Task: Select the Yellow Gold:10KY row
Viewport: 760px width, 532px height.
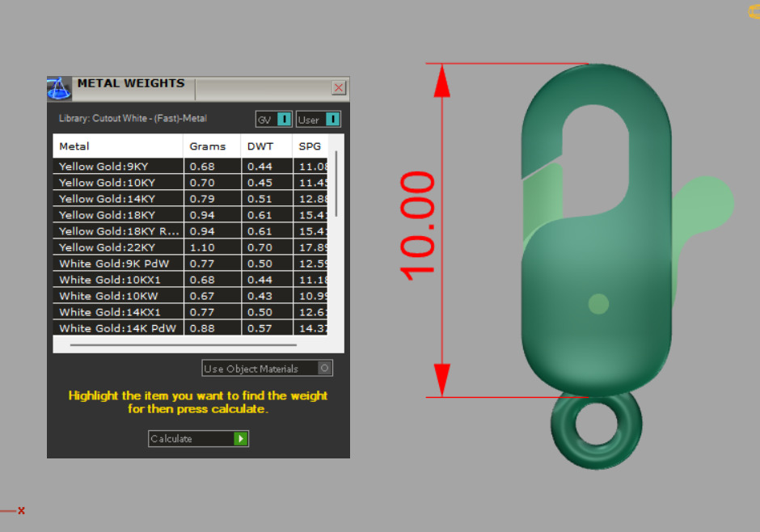Action: (190, 183)
